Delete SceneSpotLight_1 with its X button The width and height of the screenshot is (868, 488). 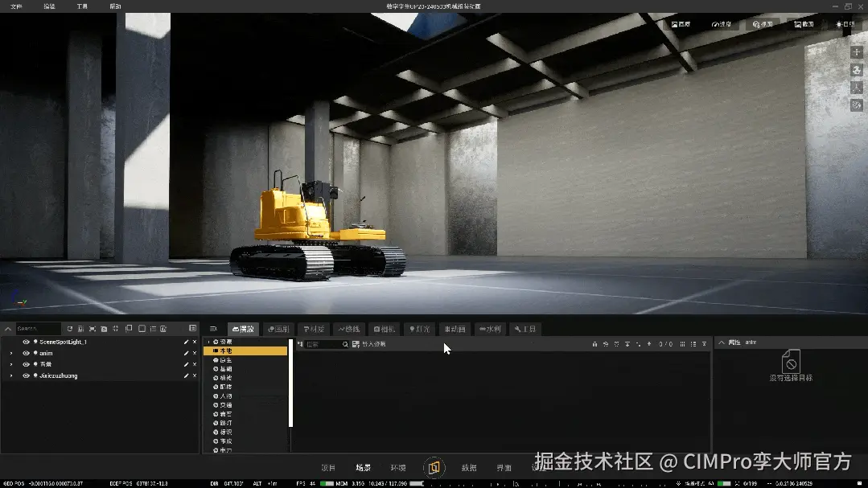click(x=194, y=341)
